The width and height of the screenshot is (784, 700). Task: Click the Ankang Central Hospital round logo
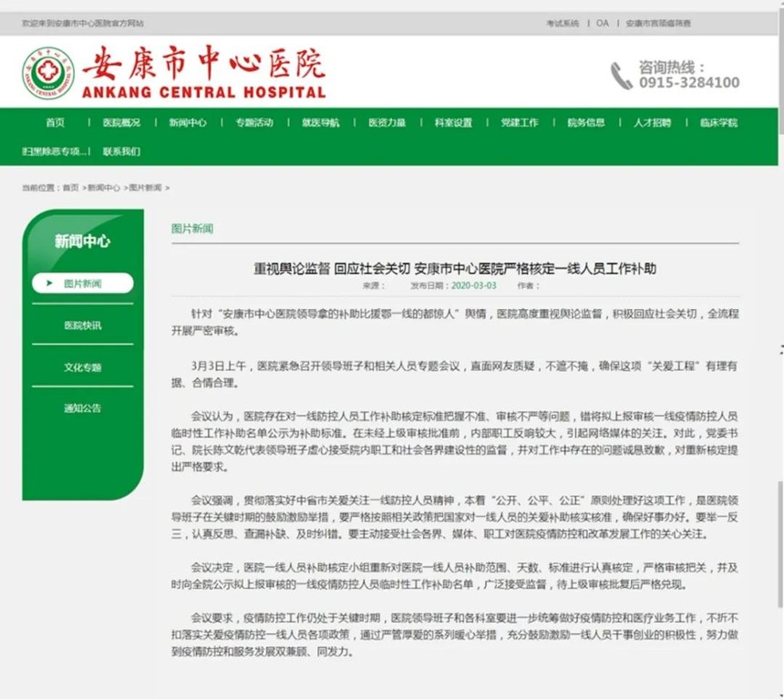(48, 73)
